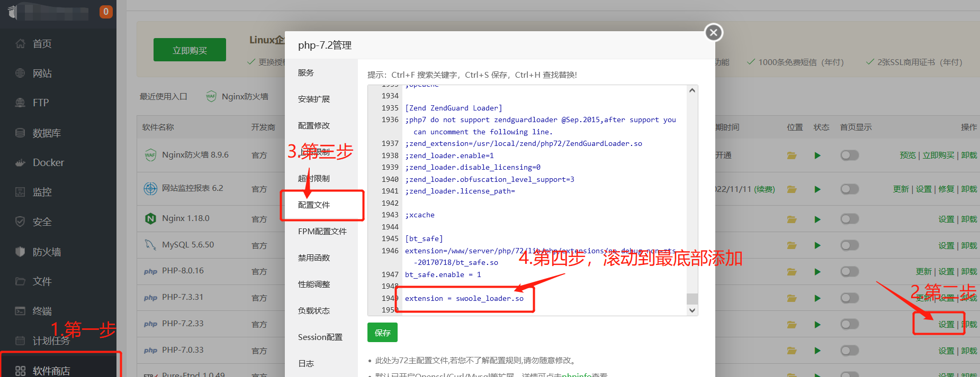Screen dimensions: 980x377
Task: Select the 安装扩展 tab in the dialog
Action: click(x=313, y=99)
